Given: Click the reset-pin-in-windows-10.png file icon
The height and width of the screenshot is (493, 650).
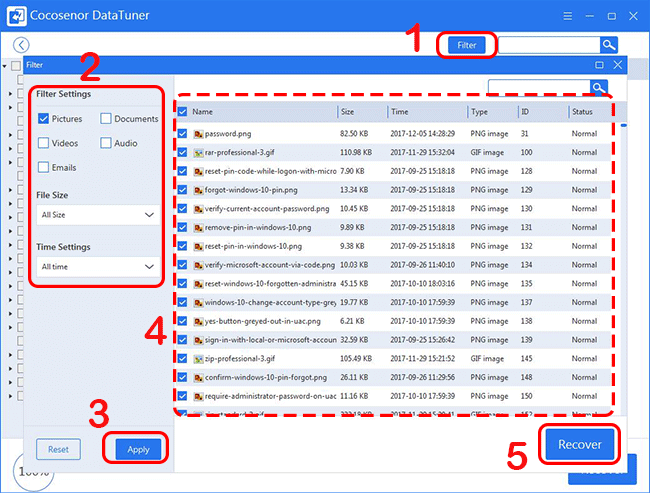Looking at the screenshot, I should tap(198, 246).
